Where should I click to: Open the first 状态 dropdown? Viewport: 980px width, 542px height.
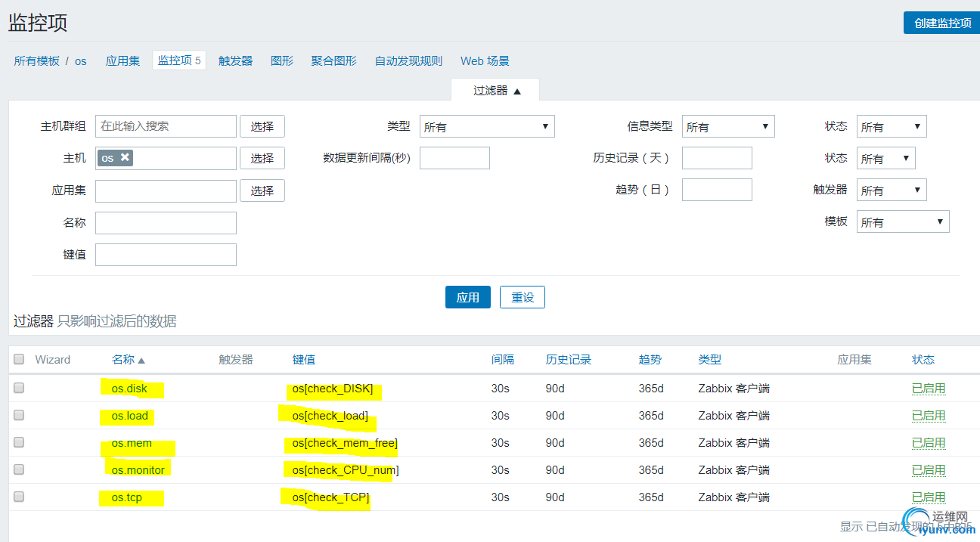892,126
